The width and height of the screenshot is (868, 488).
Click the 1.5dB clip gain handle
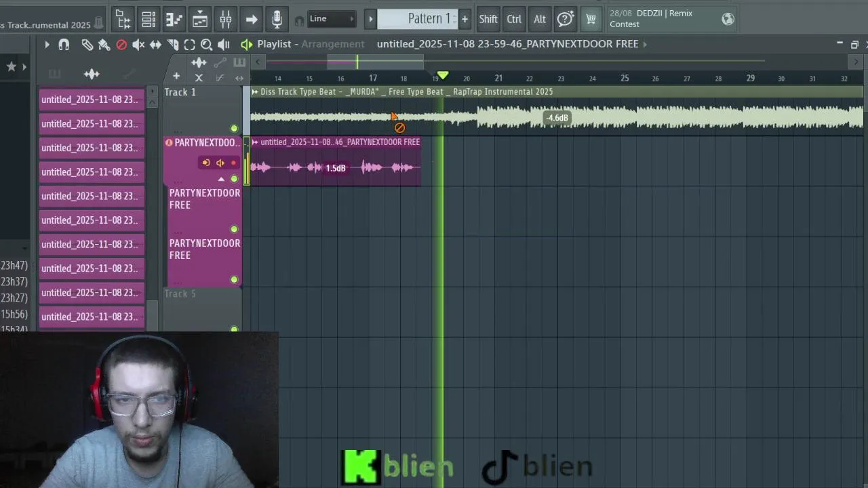(x=336, y=168)
